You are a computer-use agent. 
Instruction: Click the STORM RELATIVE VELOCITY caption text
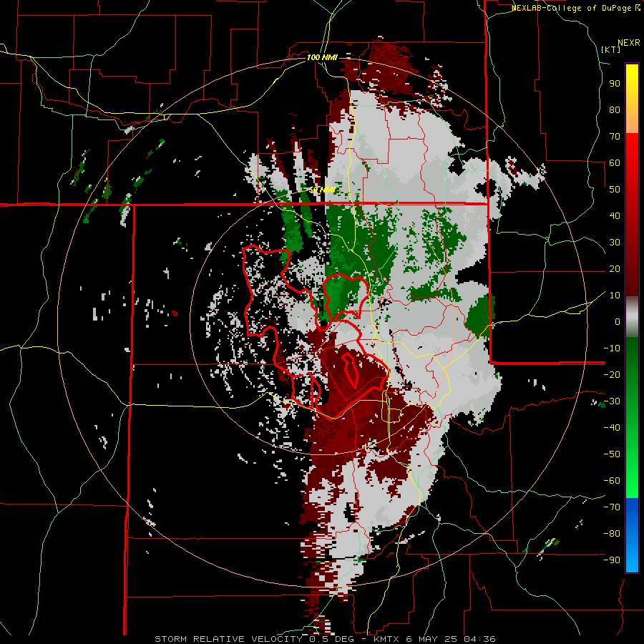click(228, 639)
